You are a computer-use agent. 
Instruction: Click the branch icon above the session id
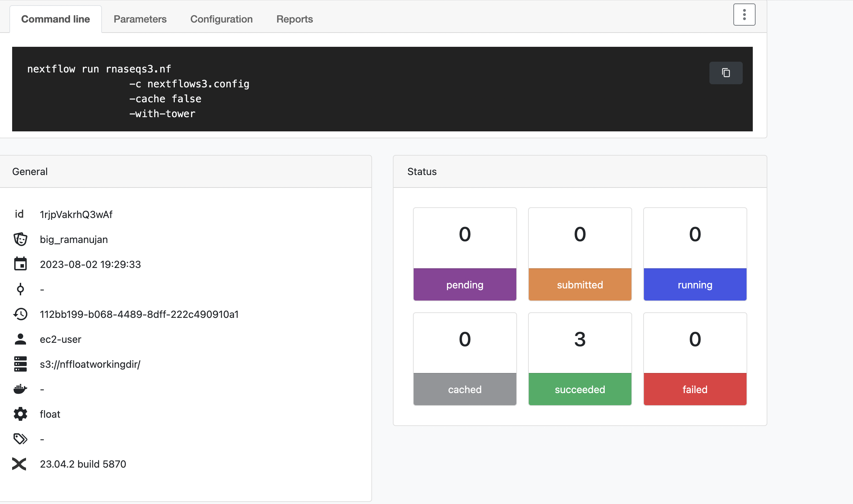pyautogui.click(x=20, y=289)
